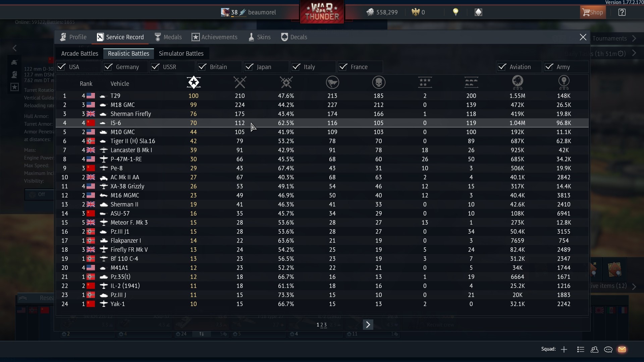Select the Lancaster B Mk I row

coord(322,150)
